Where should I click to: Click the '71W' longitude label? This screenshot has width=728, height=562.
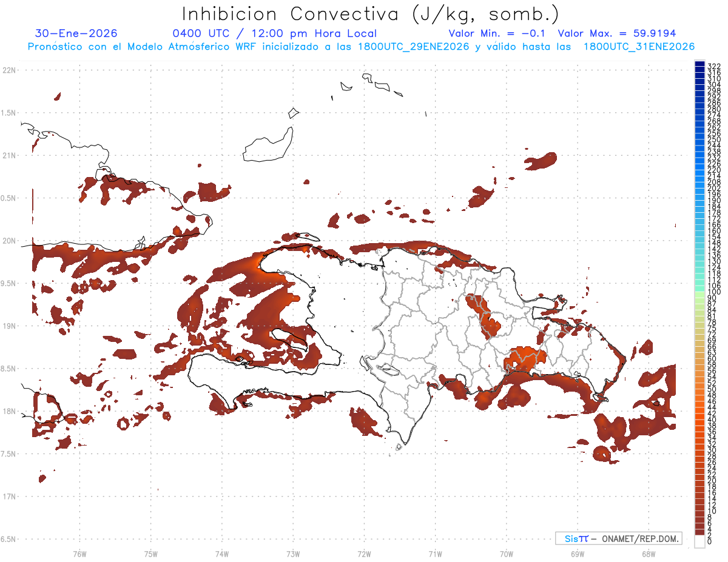435,554
